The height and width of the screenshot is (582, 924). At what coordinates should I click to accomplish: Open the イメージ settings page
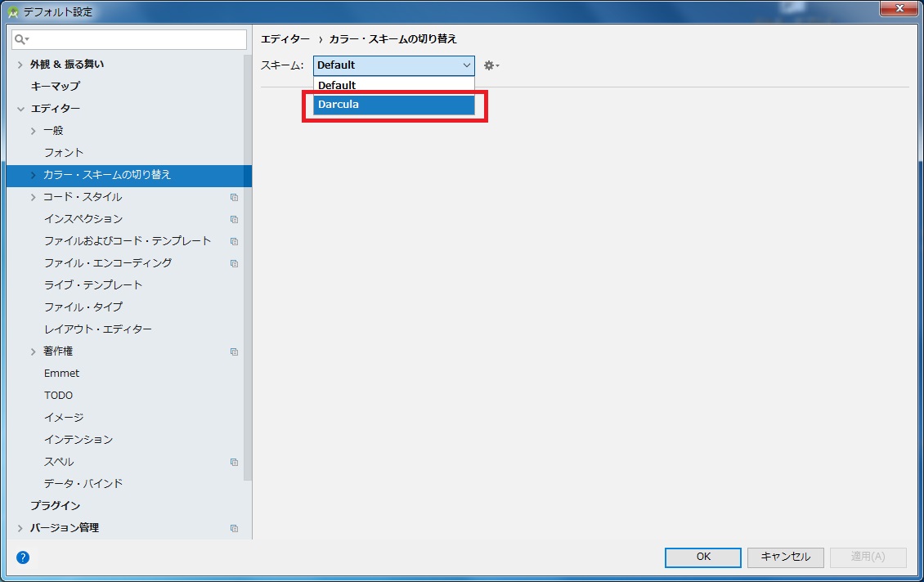(x=64, y=418)
